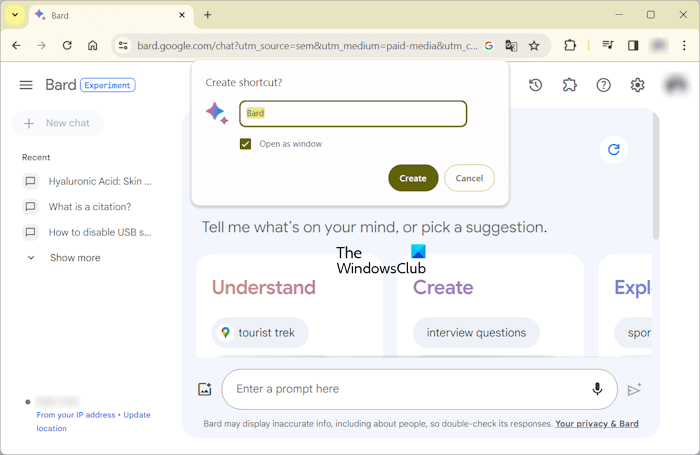Open the Chrome three-dot menu

click(684, 45)
